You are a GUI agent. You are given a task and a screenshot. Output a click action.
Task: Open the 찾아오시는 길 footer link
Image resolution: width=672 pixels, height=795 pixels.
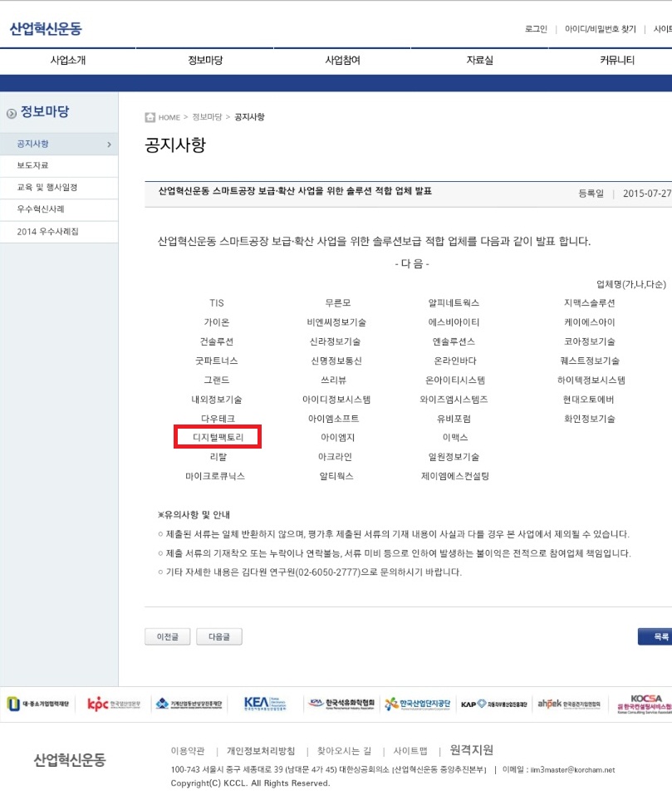tap(344, 751)
